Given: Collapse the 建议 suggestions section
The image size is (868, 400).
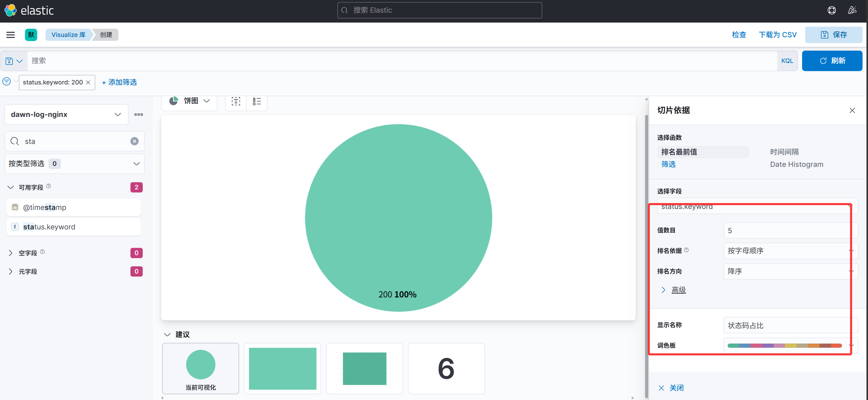Looking at the screenshot, I should click(x=167, y=334).
